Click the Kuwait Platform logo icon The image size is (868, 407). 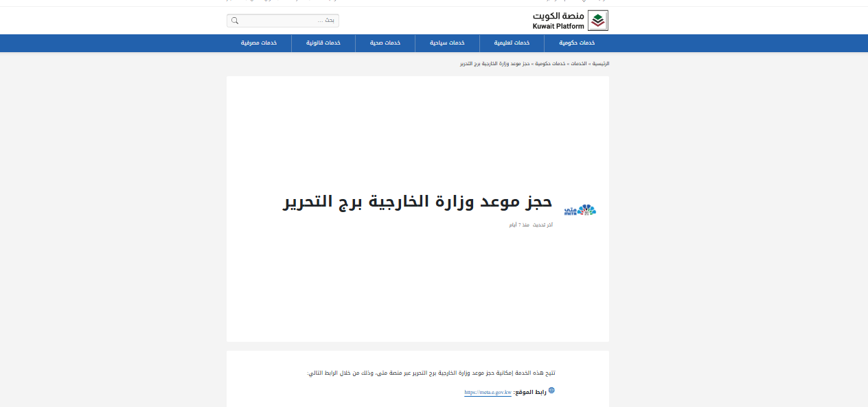[599, 21]
